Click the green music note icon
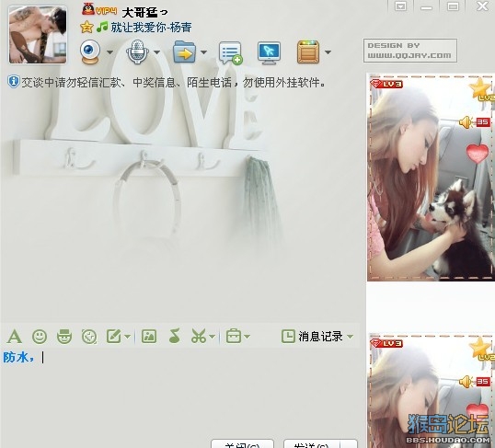This screenshot has height=448, width=495. pyautogui.click(x=102, y=28)
